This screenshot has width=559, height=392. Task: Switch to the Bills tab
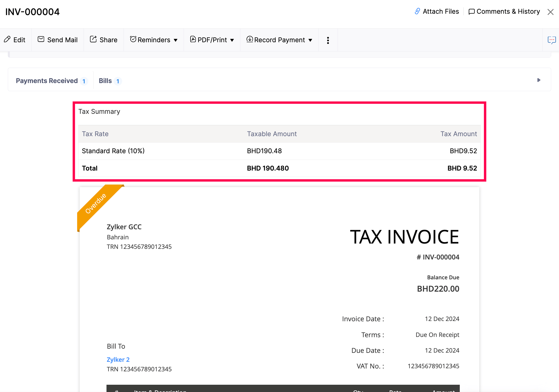pyautogui.click(x=105, y=81)
